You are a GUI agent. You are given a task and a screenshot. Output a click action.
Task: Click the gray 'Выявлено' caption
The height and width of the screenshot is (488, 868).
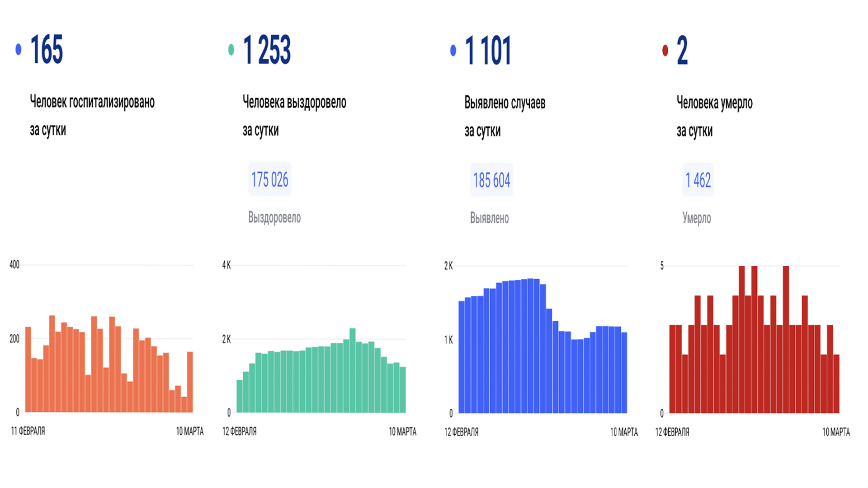(x=490, y=218)
